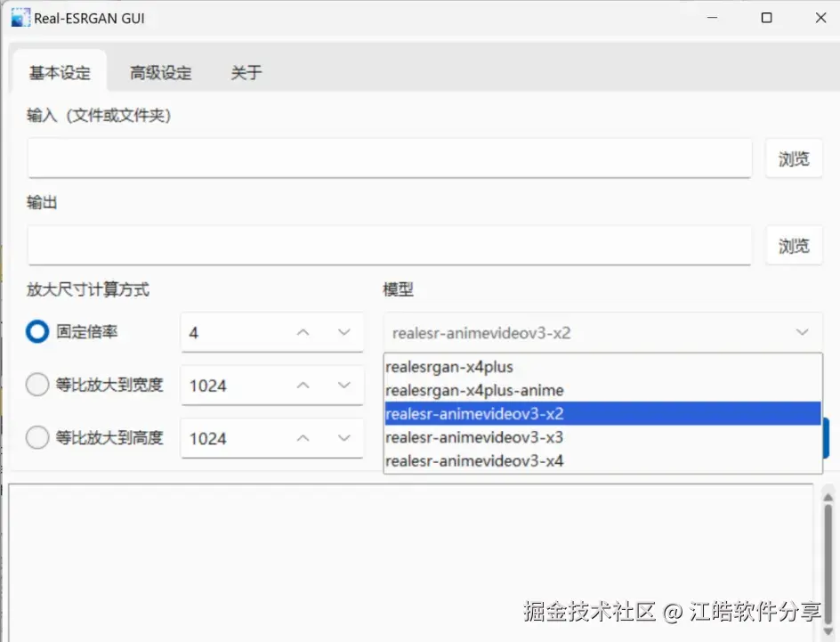Screen dimensions: 840x642
Task: Select the 等比放大到宽度 radio button
Action: pos(36,385)
